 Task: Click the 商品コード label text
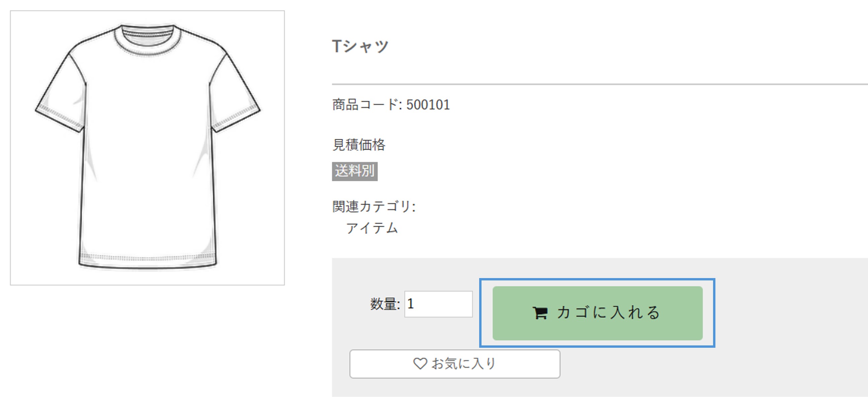click(x=366, y=105)
